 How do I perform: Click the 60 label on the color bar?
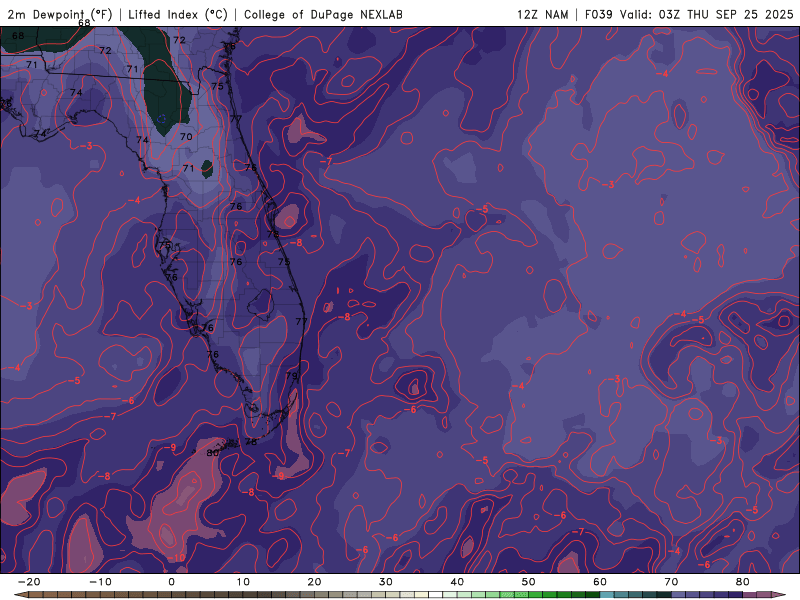(x=600, y=582)
